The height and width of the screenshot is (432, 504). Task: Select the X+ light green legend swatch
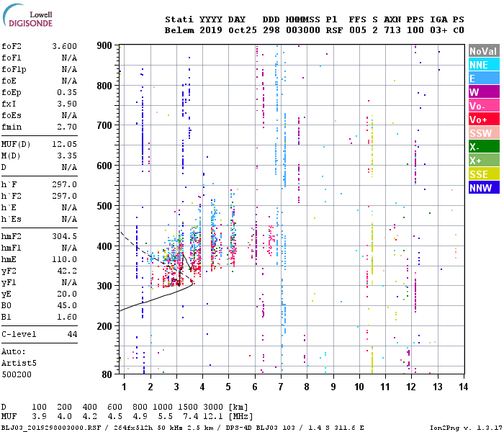(x=484, y=161)
